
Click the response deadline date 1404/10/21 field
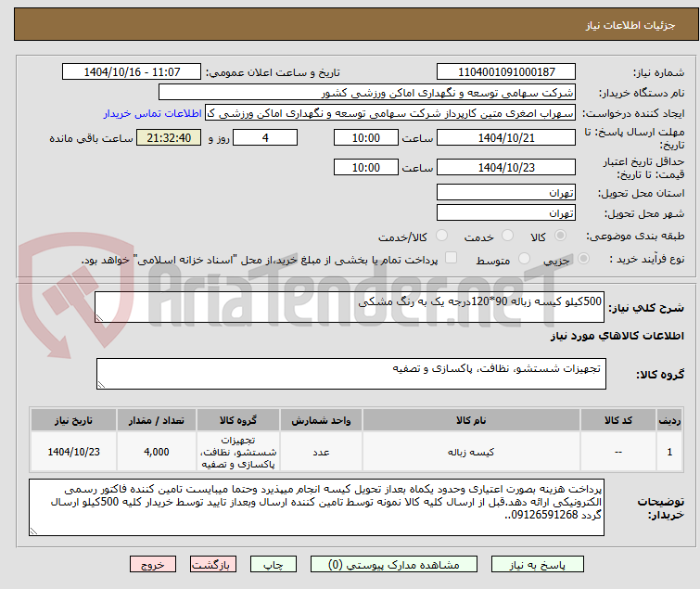506,137
